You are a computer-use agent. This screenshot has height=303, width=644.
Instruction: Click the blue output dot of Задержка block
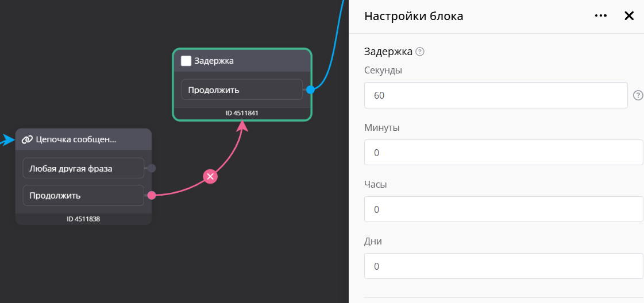(x=310, y=90)
